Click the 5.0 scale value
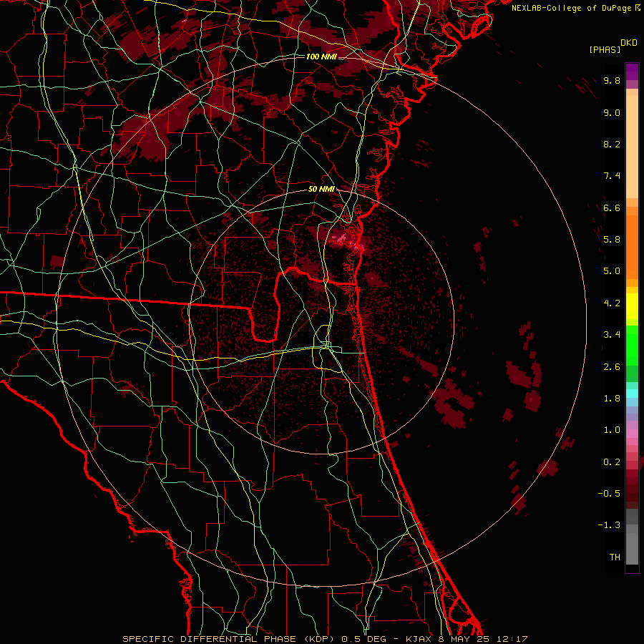644x644 pixels. 612,271
